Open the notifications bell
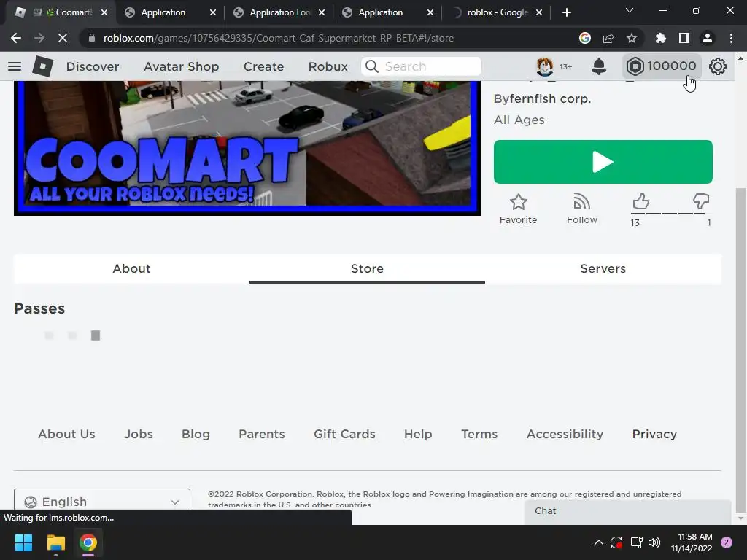 click(x=599, y=66)
